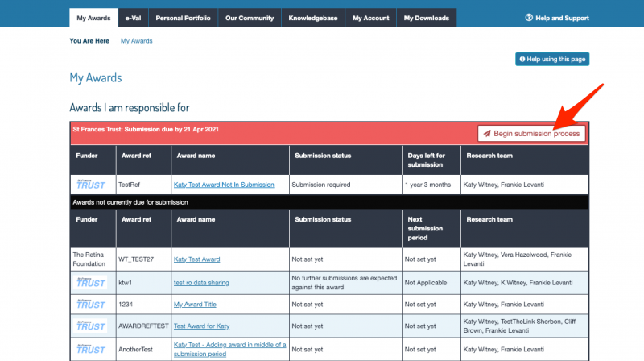644x361 pixels.
Task: Open the Test Award for Katy link
Action: pos(201,326)
